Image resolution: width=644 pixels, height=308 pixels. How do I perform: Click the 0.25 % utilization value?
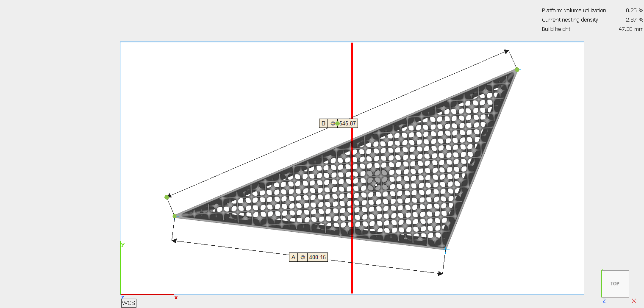pyautogui.click(x=634, y=11)
